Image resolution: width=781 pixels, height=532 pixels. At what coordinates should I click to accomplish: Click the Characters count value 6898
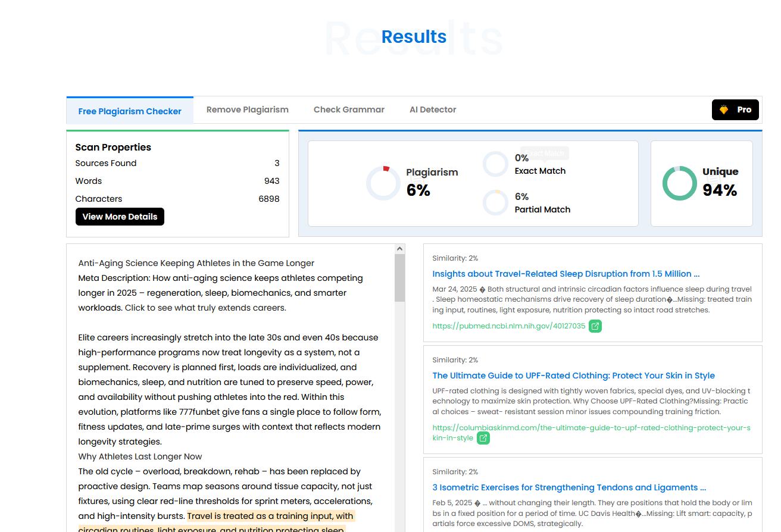[x=269, y=199]
